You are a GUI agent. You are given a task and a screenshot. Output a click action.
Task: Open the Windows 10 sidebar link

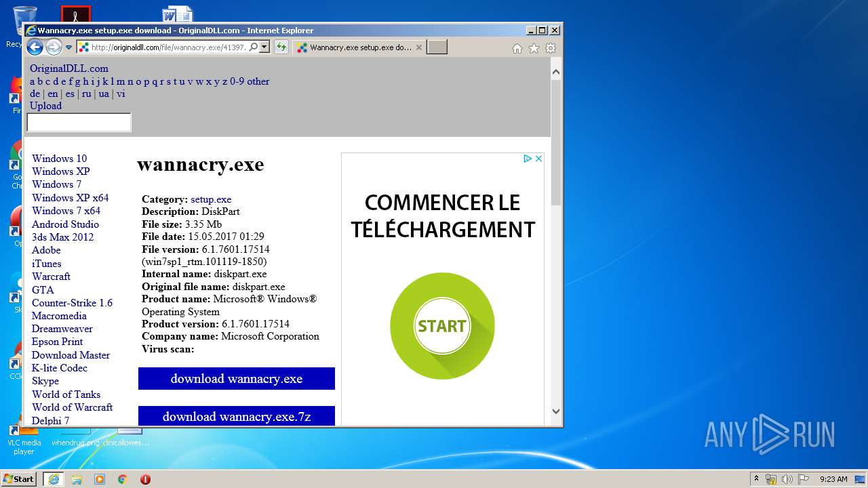(x=60, y=159)
